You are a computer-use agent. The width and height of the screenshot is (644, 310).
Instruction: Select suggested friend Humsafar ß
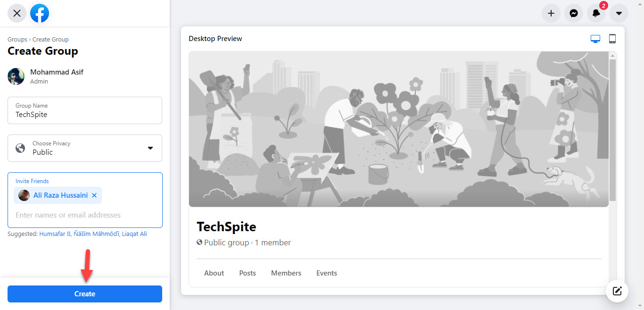click(55, 234)
